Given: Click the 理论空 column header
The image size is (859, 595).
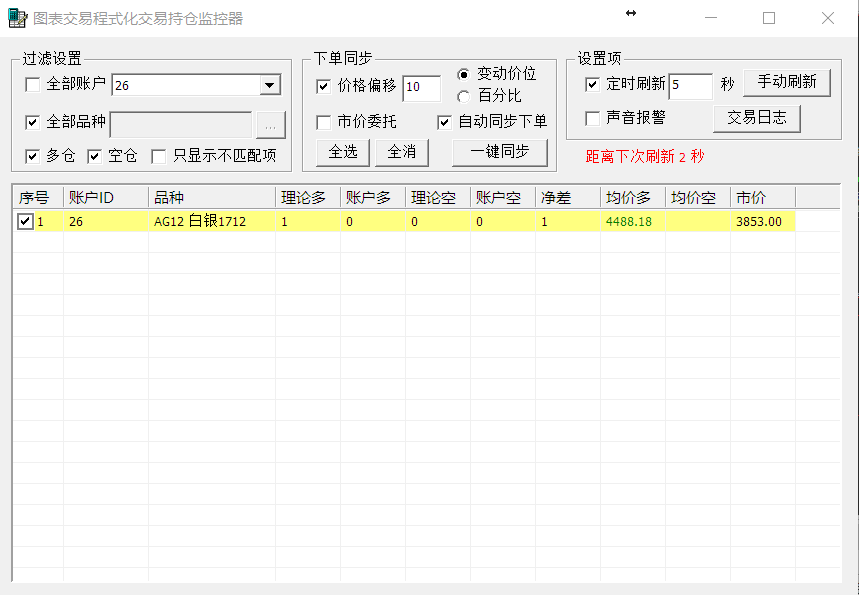Looking at the screenshot, I should pyautogui.click(x=438, y=197).
